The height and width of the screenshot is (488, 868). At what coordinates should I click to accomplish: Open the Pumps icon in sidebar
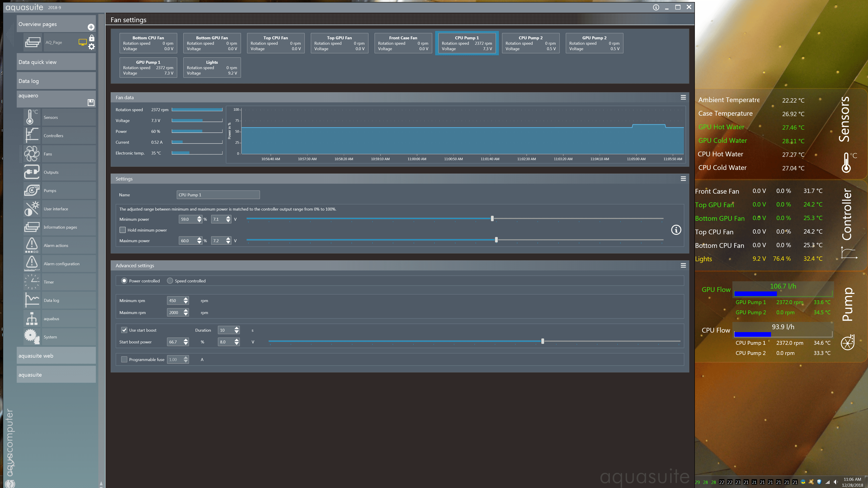[x=32, y=190]
